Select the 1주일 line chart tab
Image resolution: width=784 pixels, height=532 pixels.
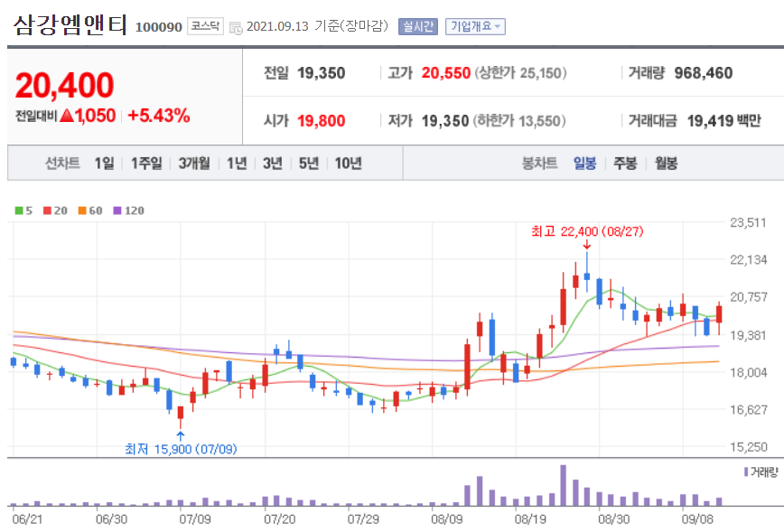click(146, 163)
